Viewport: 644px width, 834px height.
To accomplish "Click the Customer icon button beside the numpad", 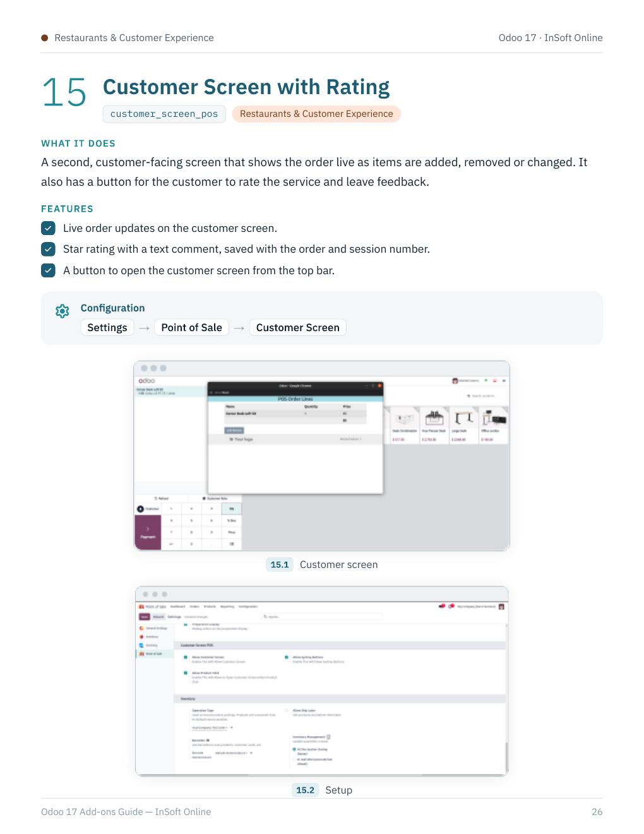I will [x=149, y=509].
